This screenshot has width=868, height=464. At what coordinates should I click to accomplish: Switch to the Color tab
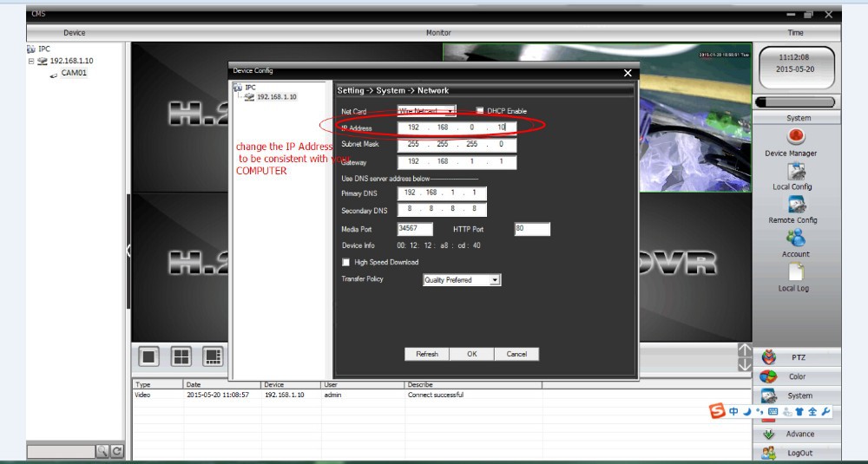coord(797,376)
